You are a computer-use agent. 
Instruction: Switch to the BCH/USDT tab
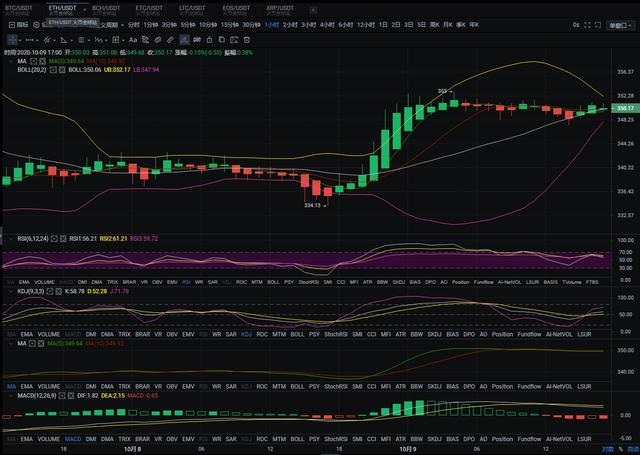[x=106, y=10]
